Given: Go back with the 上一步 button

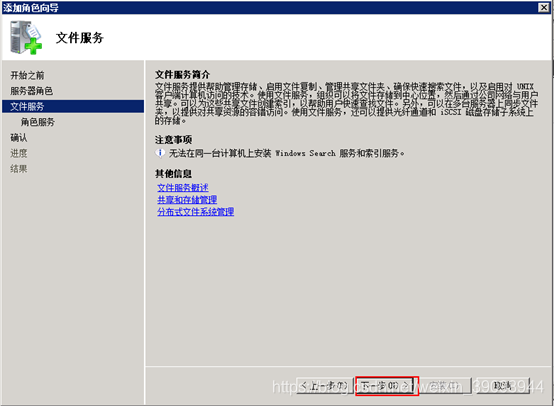Looking at the screenshot, I should click(325, 386).
